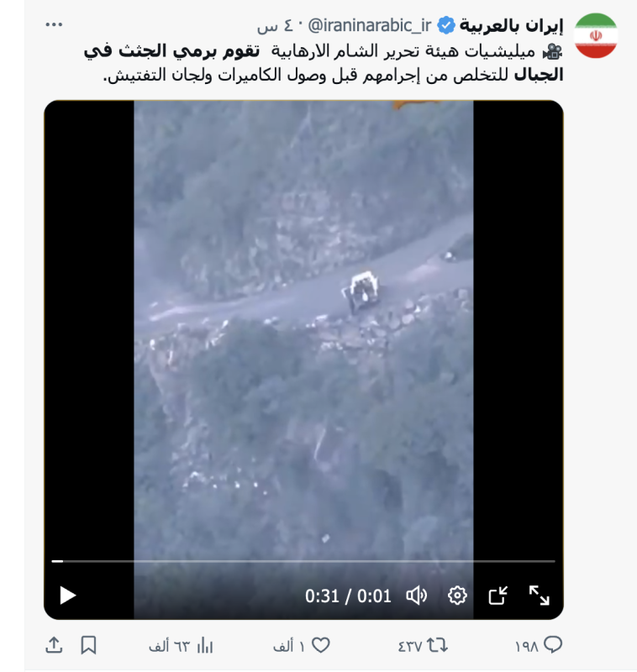
Task: Share the tweet via upload arrow icon
Action: (54, 645)
